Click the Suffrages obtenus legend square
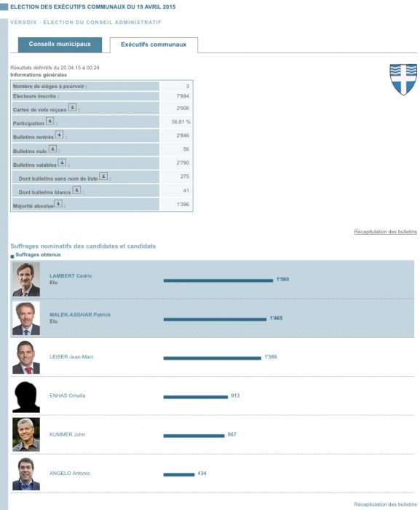Viewport: 420px width, 510px height. click(x=12, y=256)
